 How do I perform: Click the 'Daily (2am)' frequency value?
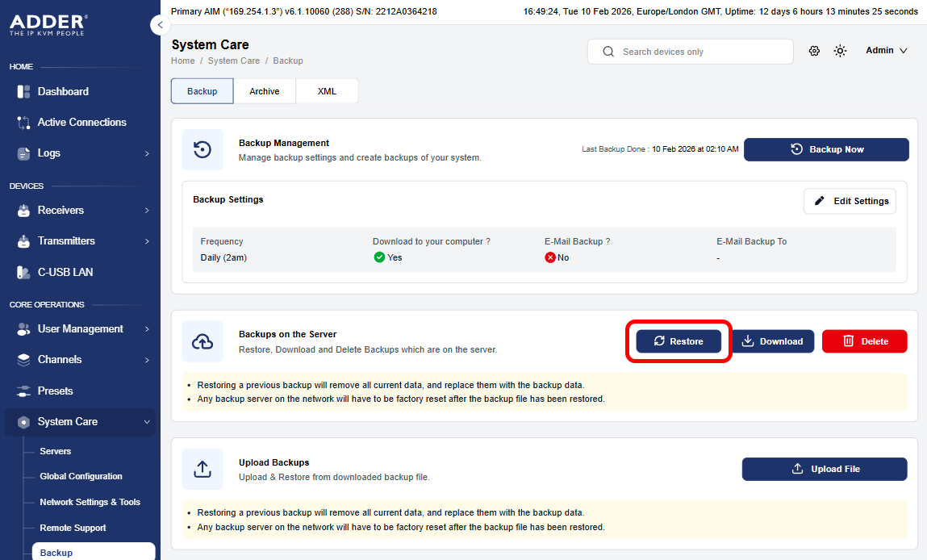pos(223,258)
